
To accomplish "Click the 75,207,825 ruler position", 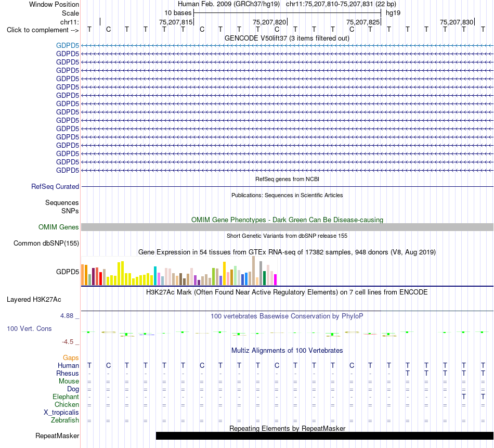I will pos(362,22).
